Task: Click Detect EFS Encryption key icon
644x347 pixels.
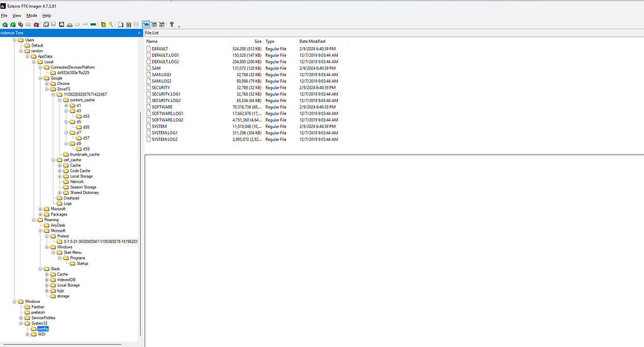Action: pos(111,25)
